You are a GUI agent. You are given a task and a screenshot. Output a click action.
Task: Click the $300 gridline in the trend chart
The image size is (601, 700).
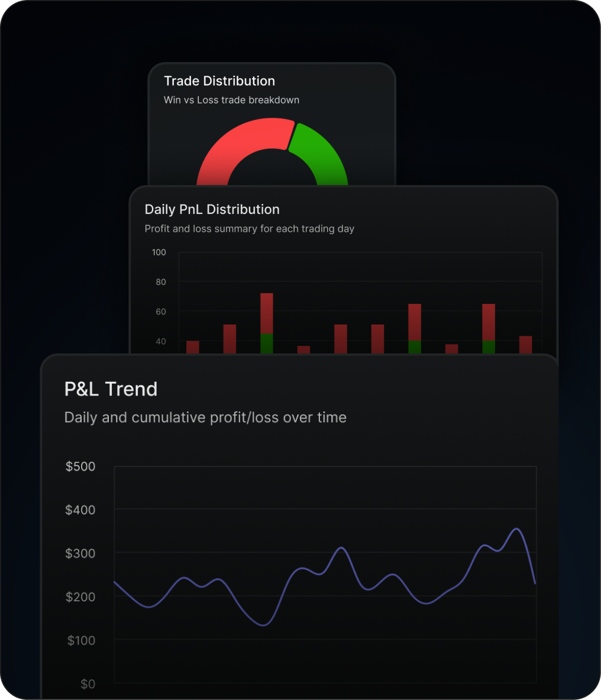point(325,553)
